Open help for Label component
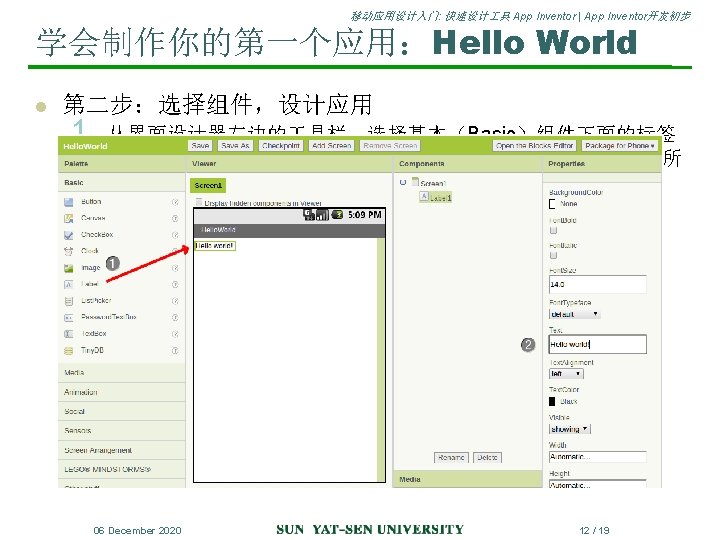The width and height of the screenshot is (720, 540). (175, 285)
